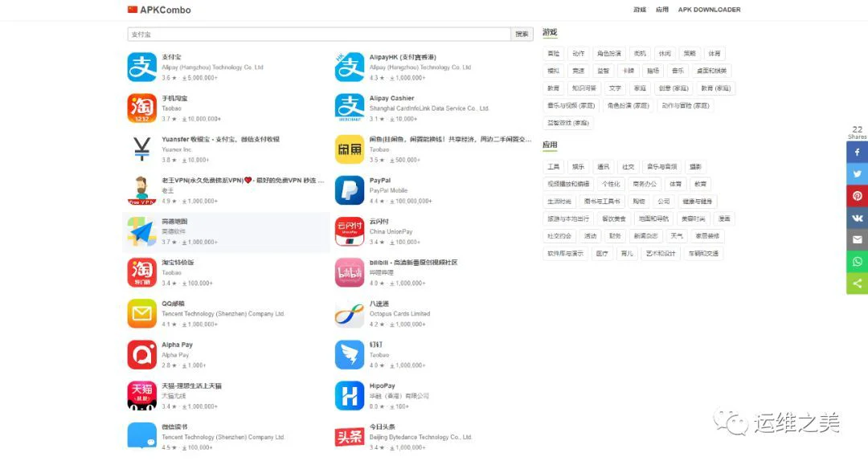Open the QQ邮箱 envelope icon
The height and width of the screenshot is (461, 868).
click(141, 314)
